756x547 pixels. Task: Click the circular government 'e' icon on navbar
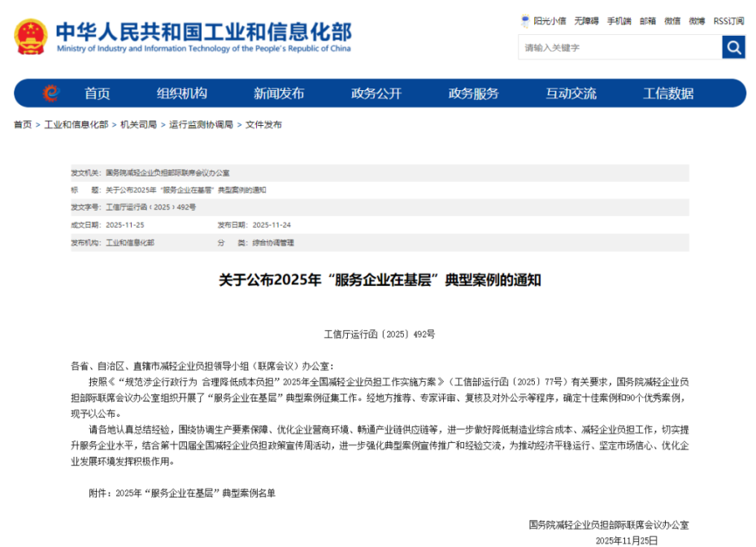pos(50,93)
